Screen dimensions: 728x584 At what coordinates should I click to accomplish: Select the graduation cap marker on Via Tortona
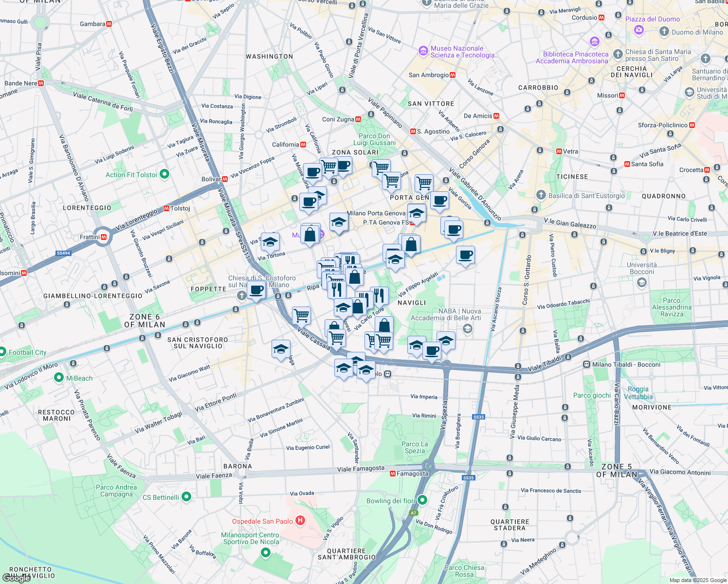270,242
